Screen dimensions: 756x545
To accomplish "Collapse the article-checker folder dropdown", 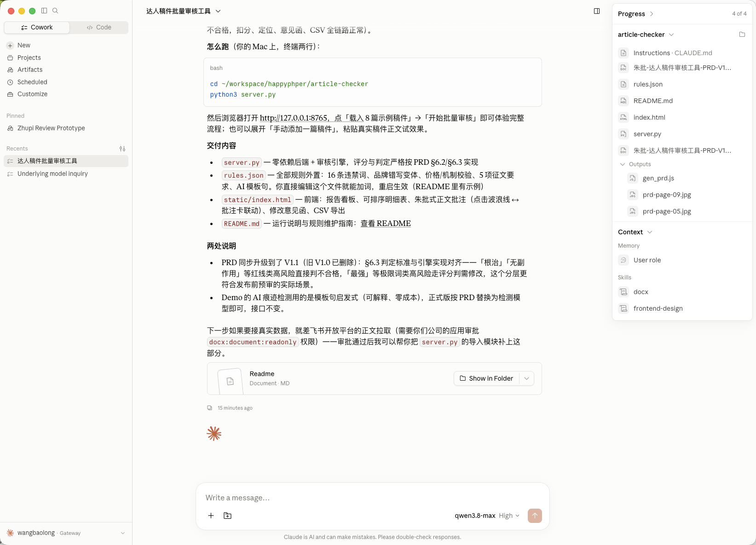I will tap(671, 35).
